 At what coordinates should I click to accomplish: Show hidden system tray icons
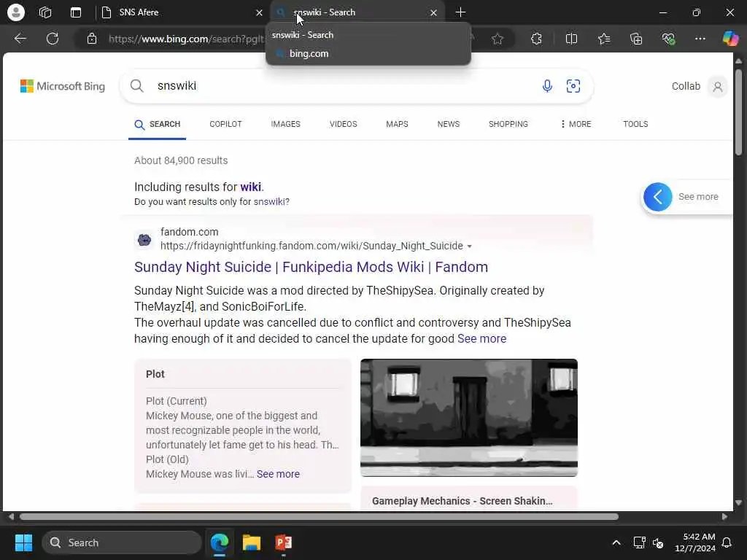(616, 542)
